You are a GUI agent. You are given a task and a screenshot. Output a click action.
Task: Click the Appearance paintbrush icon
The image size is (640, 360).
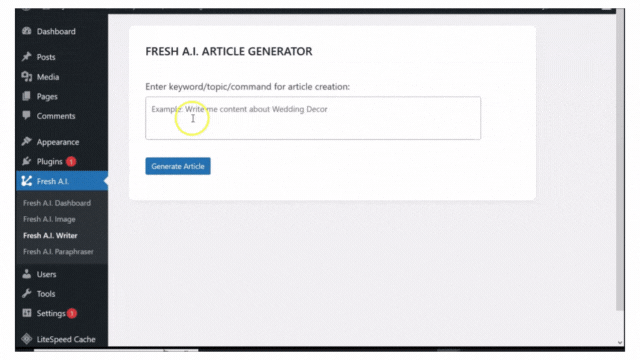point(27,142)
